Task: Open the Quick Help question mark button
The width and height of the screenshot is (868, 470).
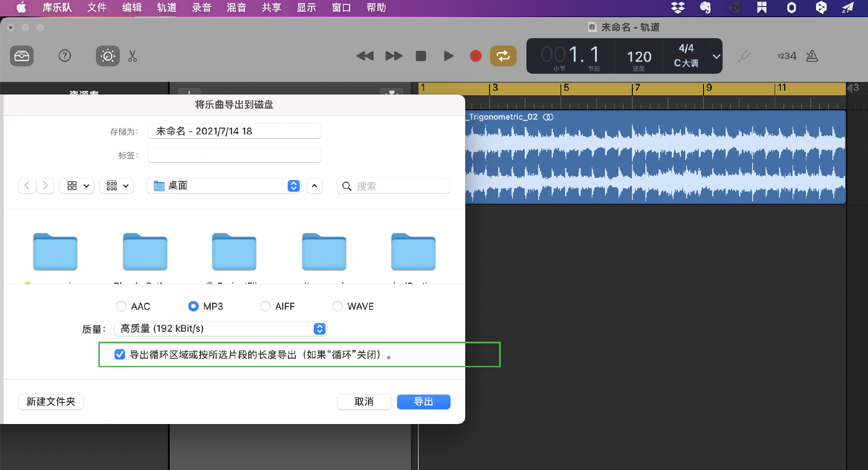Action: tap(65, 56)
